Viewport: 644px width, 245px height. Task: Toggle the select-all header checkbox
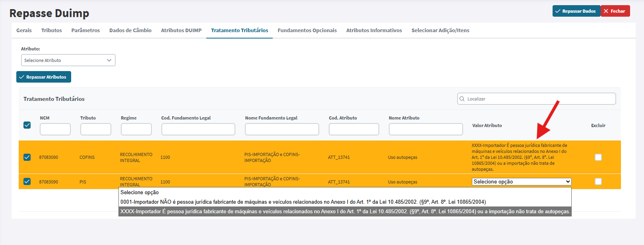pos(27,125)
